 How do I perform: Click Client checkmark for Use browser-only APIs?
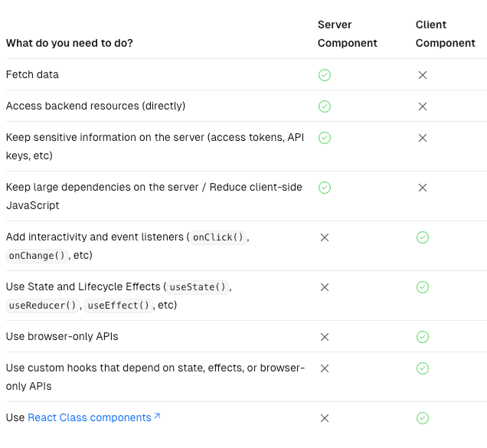pyautogui.click(x=423, y=337)
